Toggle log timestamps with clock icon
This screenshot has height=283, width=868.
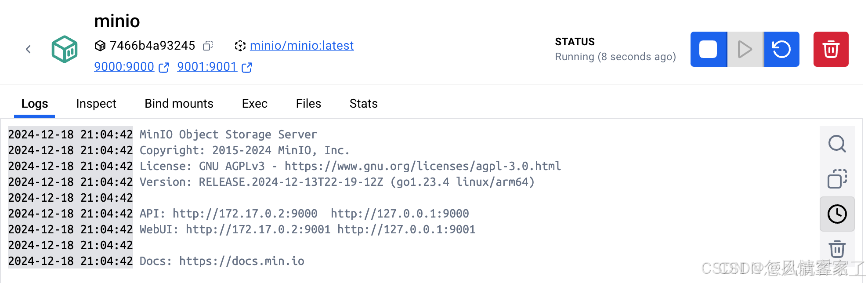click(837, 214)
